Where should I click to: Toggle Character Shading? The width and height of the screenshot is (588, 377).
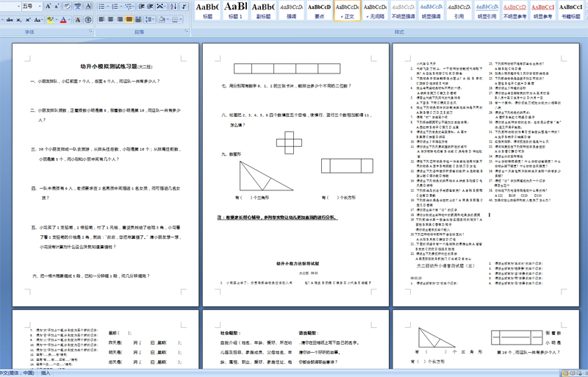click(x=78, y=20)
